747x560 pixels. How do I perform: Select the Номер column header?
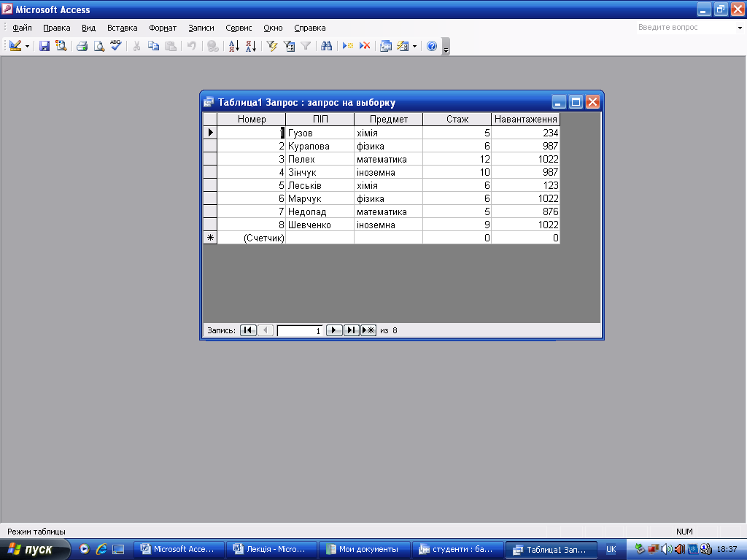(252, 119)
